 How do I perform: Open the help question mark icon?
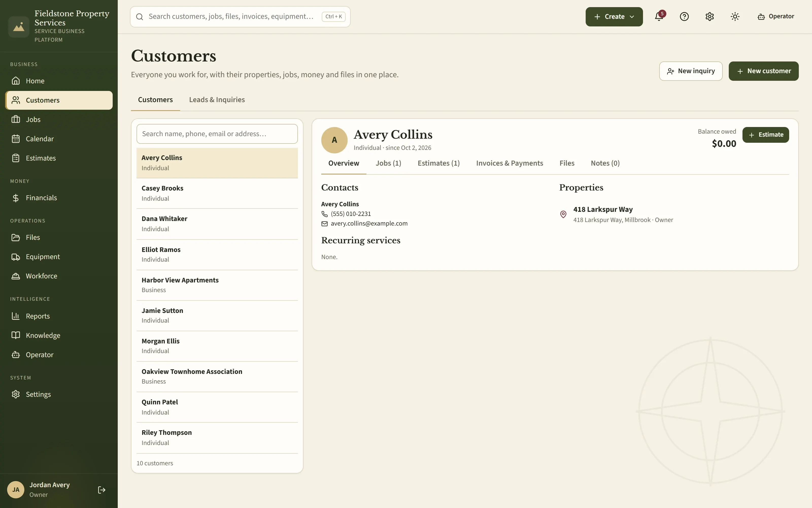[x=684, y=17]
